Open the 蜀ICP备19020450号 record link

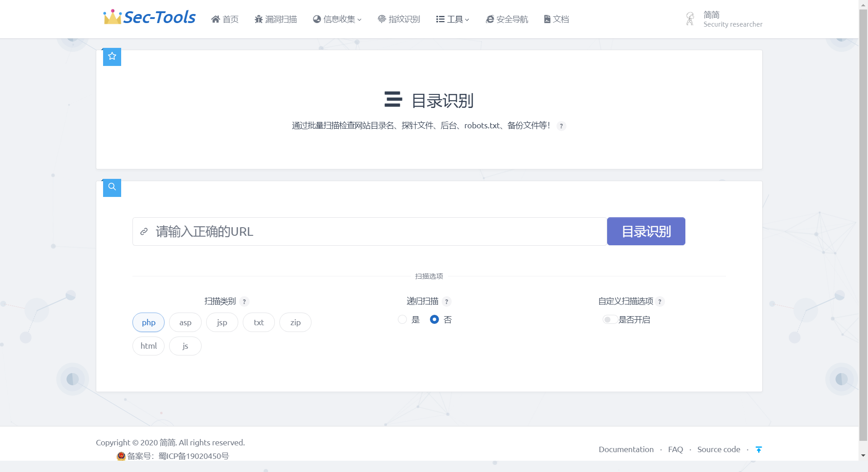(x=193, y=456)
